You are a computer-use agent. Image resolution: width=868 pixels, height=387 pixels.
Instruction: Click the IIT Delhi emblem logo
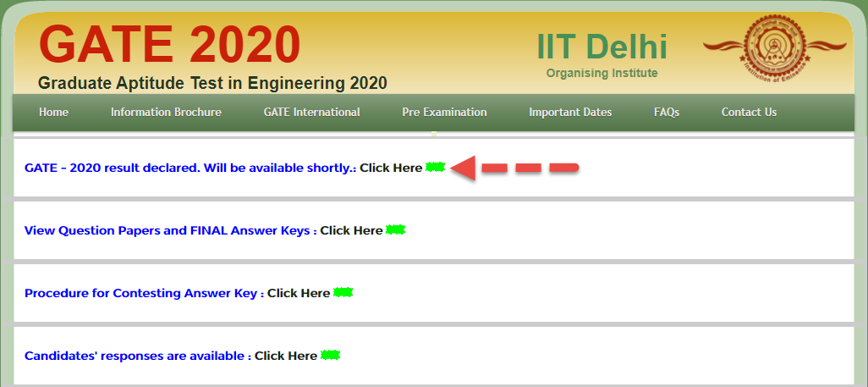775,48
